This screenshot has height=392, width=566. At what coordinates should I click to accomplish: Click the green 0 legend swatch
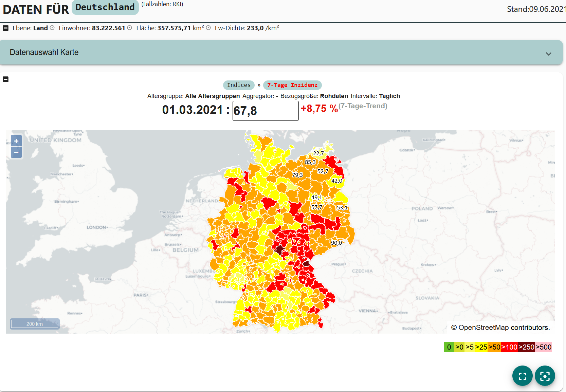[449, 347]
